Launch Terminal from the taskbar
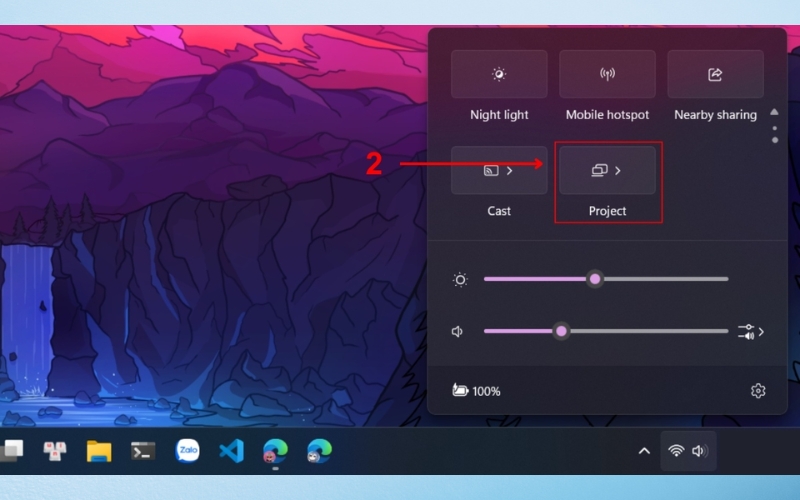This screenshot has height=500, width=800. pos(143,451)
